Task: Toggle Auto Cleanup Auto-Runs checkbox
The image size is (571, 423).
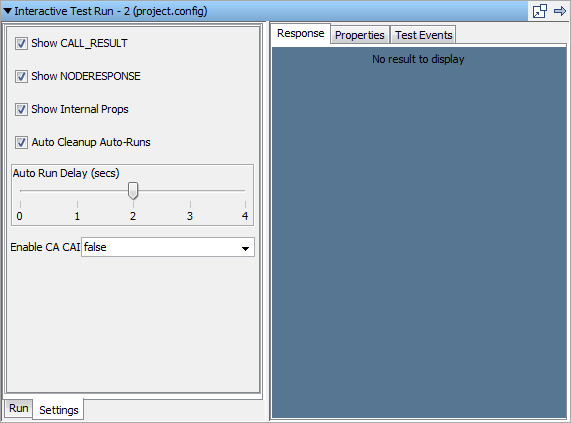Action: [21, 142]
